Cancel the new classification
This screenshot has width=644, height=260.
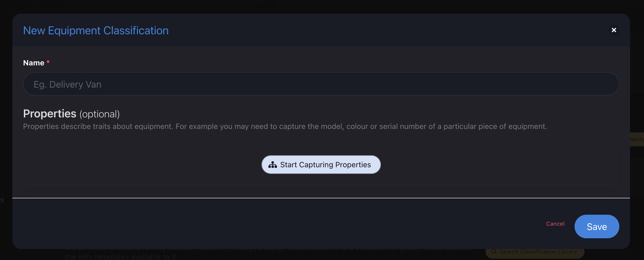pos(555,224)
